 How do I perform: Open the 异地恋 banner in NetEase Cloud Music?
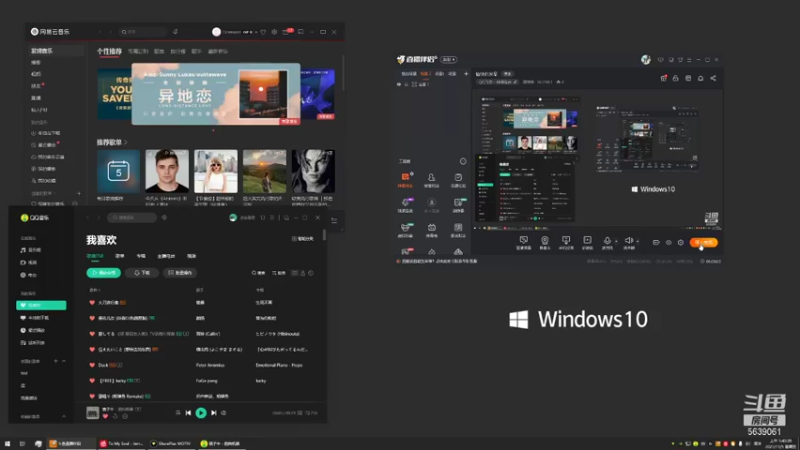pyautogui.click(x=216, y=94)
